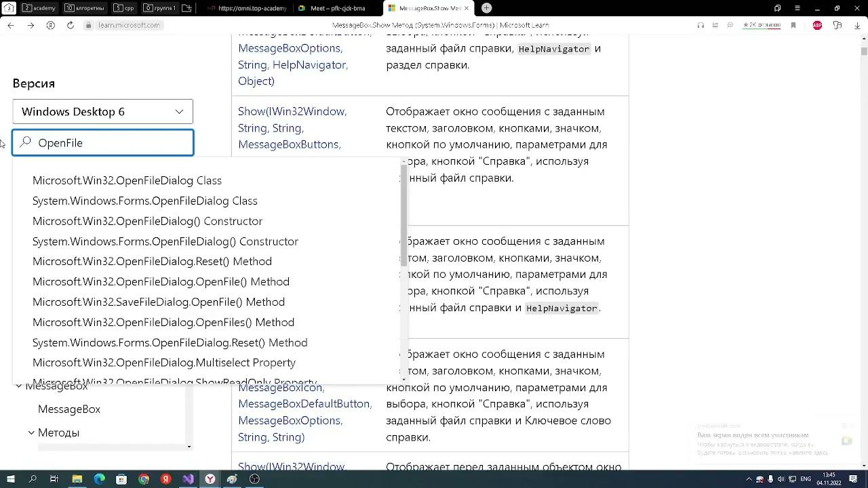Viewport: 868px width, 488px height.
Task: Select Microsoft.Win32.OpenFileDialog Class suggestion
Action: click(x=127, y=180)
